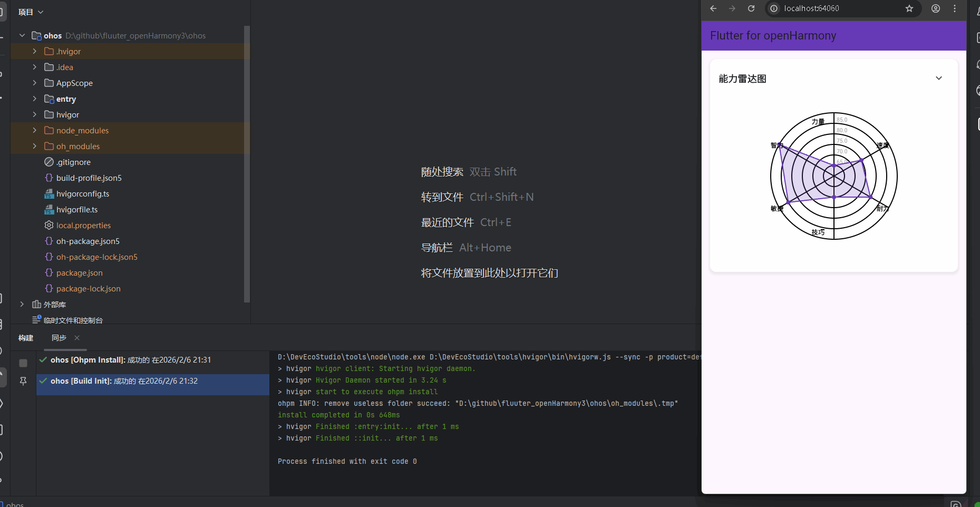Close the 同步 tab
The image size is (980, 507).
[x=77, y=338]
